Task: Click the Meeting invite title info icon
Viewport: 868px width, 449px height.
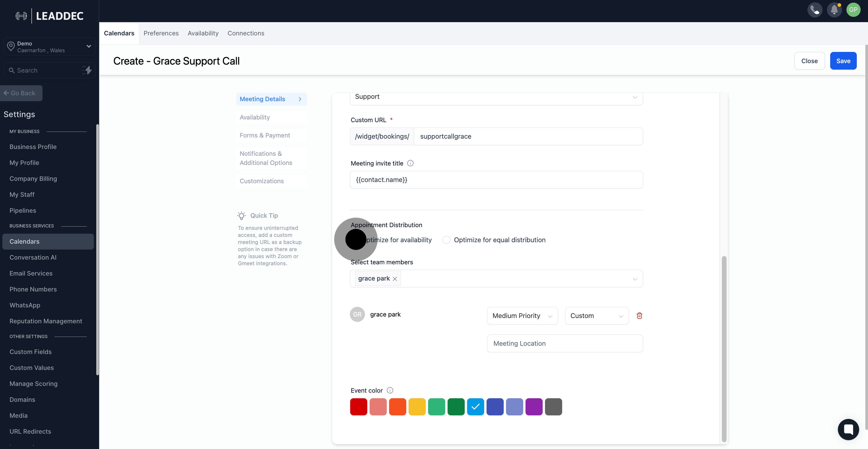Action: [410, 163]
